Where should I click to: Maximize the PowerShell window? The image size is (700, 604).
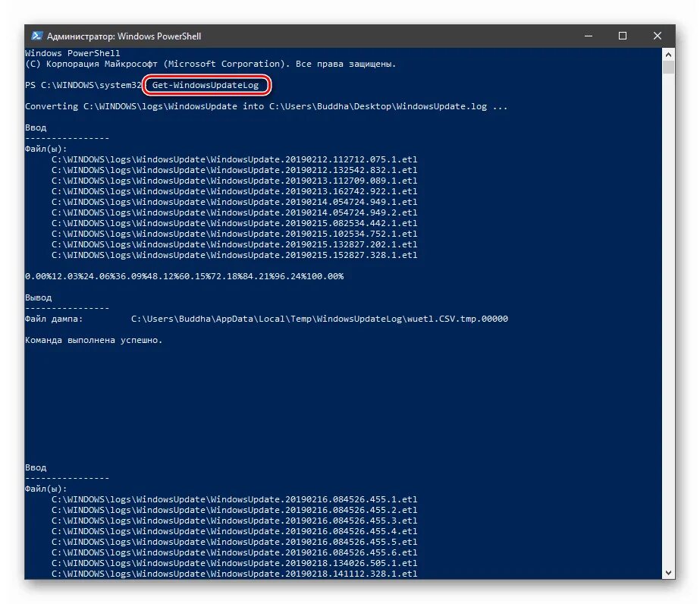(x=623, y=36)
